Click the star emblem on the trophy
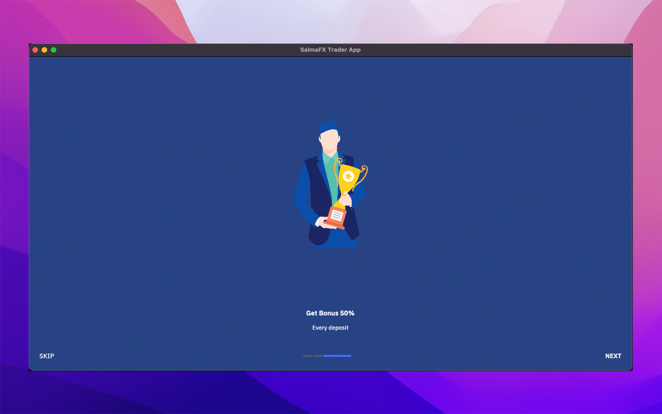The width and height of the screenshot is (662, 414). pyautogui.click(x=348, y=177)
